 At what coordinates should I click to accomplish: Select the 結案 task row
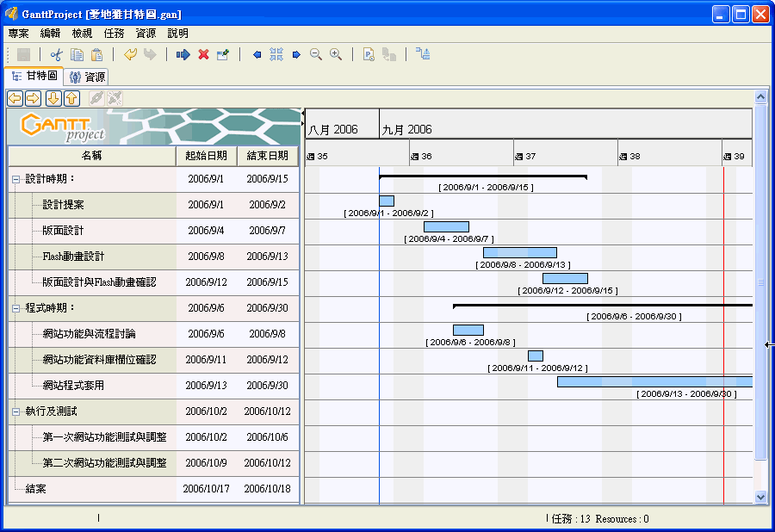click(x=154, y=489)
